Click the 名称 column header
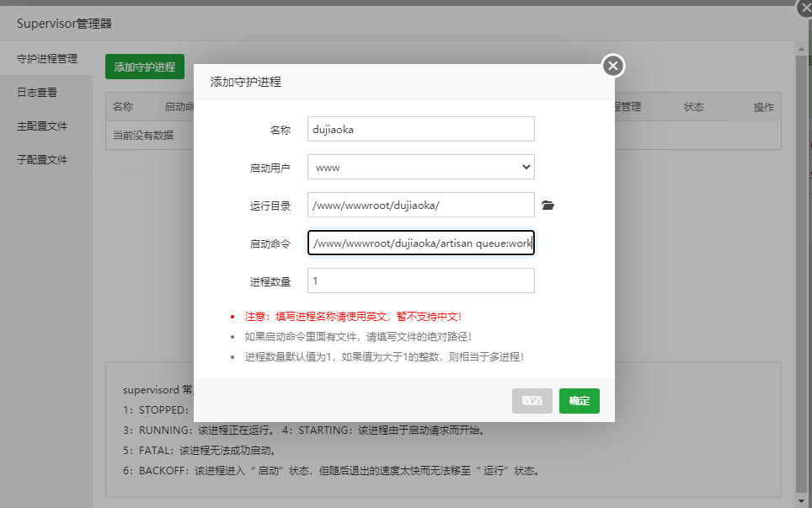The width and height of the screenshot is (812, 508). click(x=120, y=107)
